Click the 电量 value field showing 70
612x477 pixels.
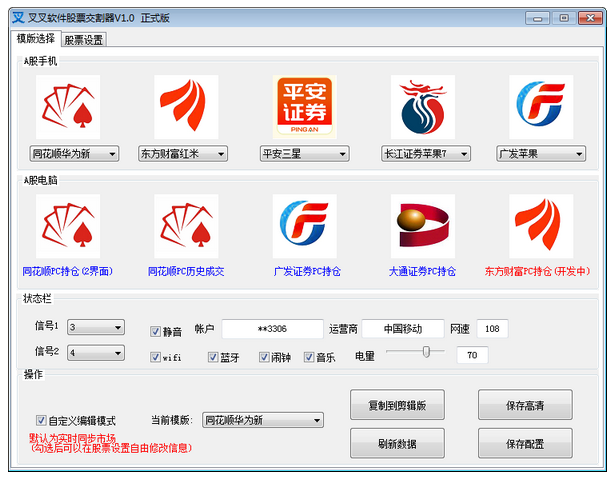point(472,355)
